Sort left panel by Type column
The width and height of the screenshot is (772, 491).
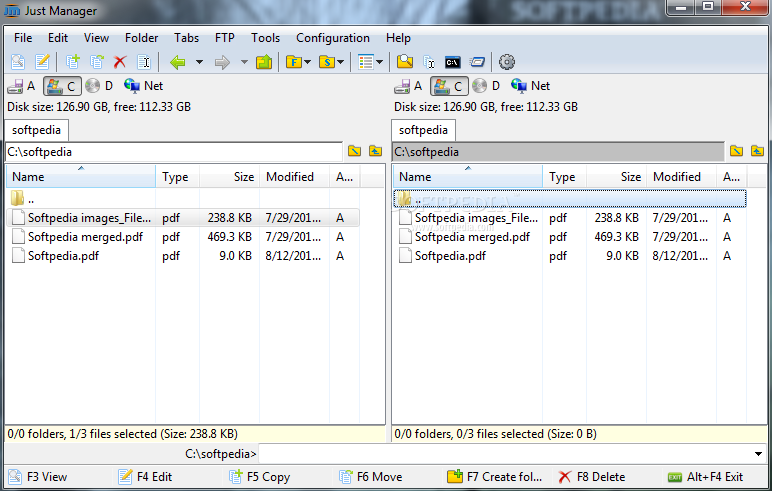coord(178,176)
